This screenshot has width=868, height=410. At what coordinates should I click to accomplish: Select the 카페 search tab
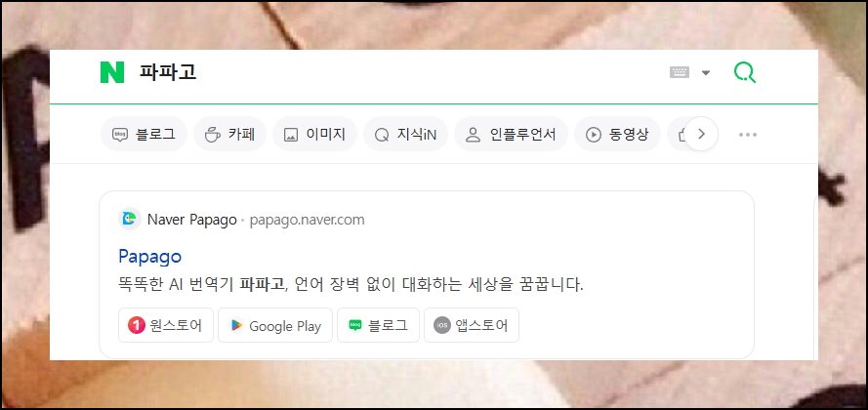pos(229,134)
